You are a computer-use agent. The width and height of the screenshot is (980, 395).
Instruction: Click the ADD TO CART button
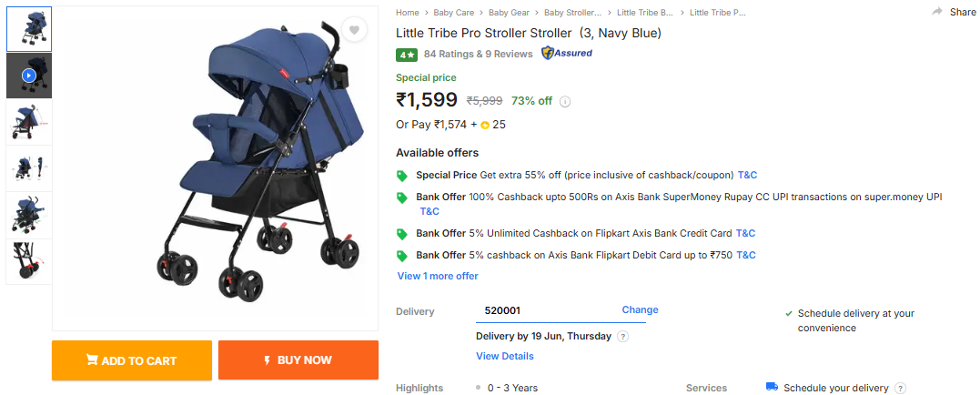(132, 360)
